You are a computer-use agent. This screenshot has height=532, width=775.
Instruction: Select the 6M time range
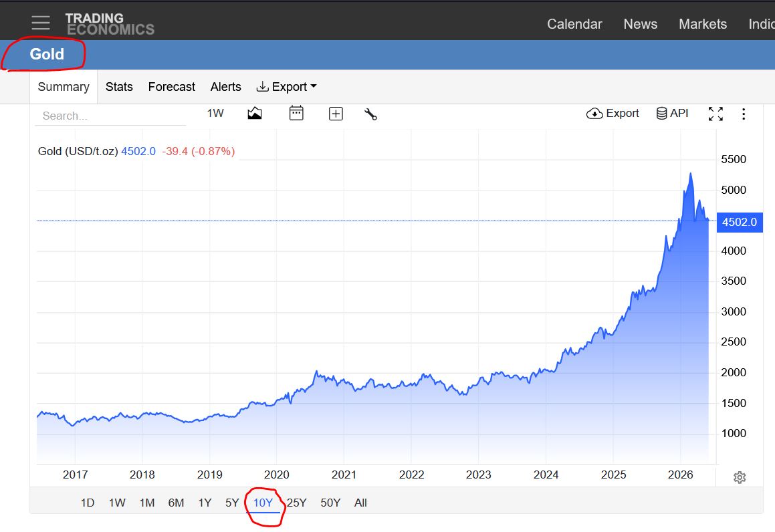[176, 503]
